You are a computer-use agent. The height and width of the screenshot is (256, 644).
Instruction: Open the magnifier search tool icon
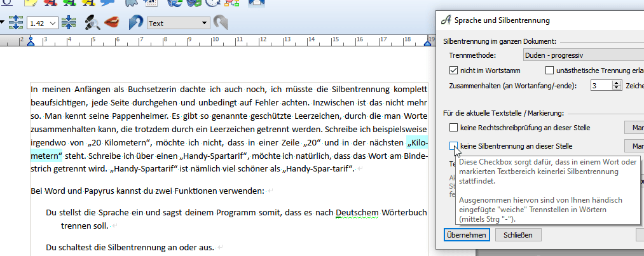pyautogui.click(x=92, y=23)
